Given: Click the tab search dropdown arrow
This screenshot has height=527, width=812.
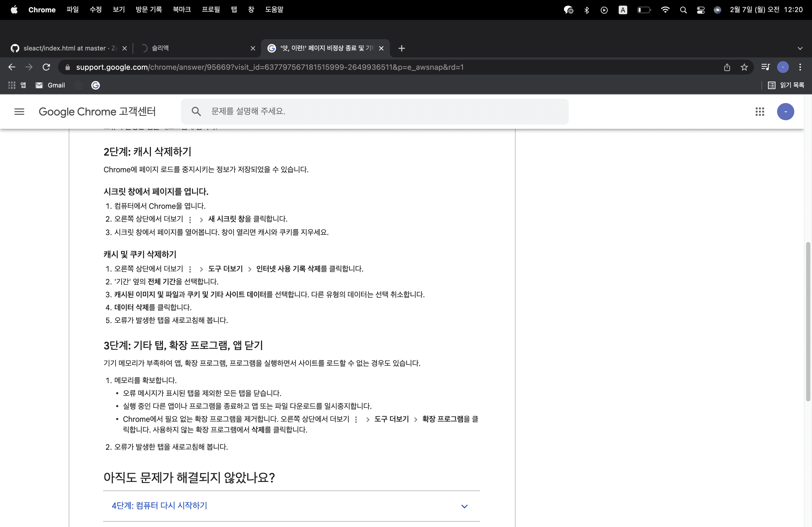Looking at the screenshot, I should (800, 48).
